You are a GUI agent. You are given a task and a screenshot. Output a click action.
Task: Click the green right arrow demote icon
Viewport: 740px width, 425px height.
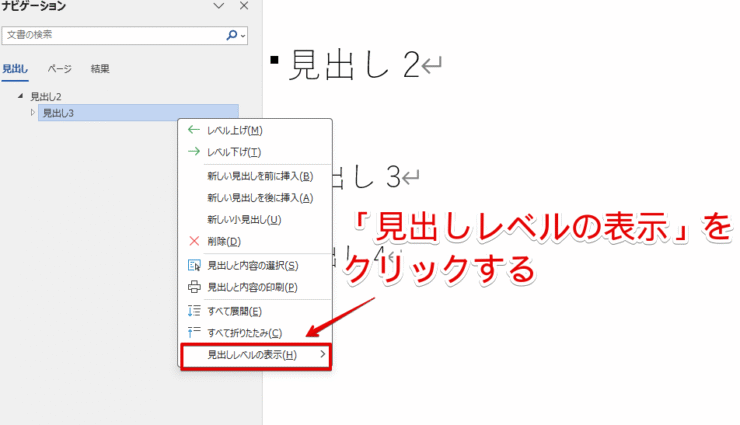(x=193, y=151)
